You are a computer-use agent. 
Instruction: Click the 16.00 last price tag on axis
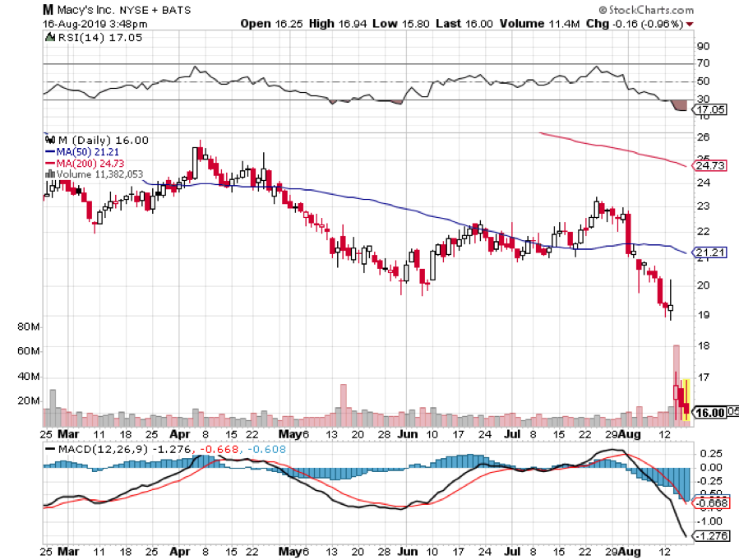711,413
